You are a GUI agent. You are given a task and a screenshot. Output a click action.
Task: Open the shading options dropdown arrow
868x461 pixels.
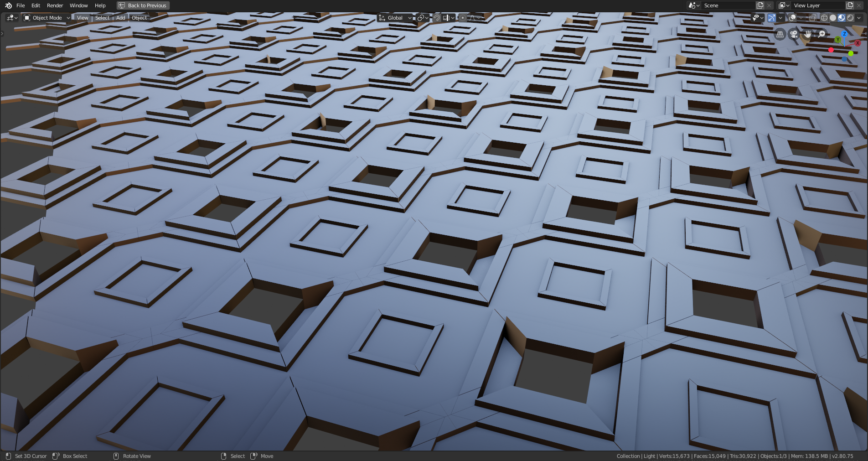tap(859, 18)
